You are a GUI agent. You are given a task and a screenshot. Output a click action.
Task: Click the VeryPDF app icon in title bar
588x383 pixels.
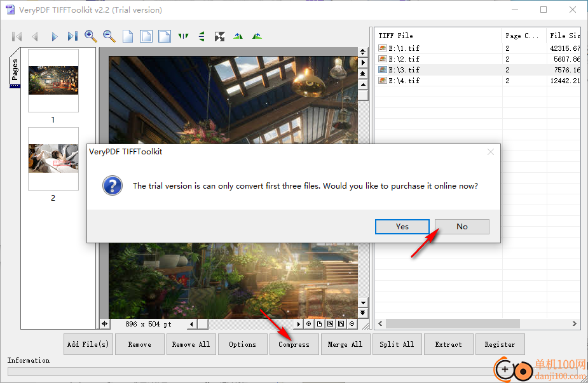tap(10, 10)
